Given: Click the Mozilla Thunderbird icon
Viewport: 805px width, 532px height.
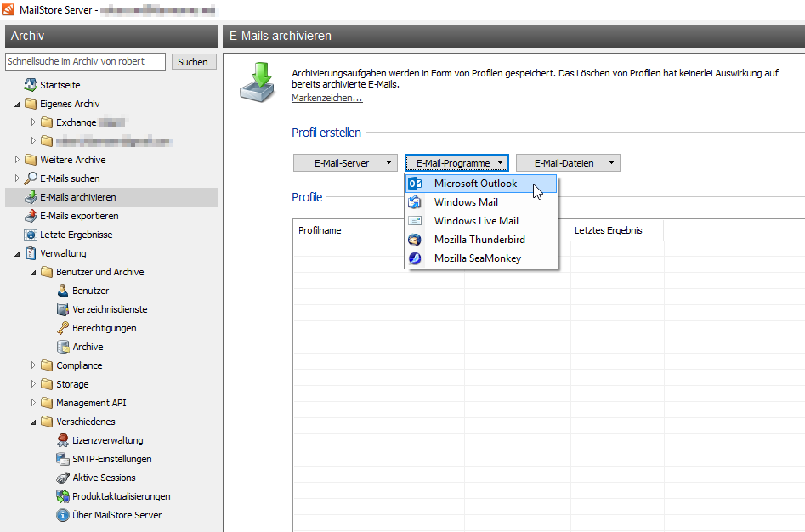Looking at the screenshot, I should [415, 240].
